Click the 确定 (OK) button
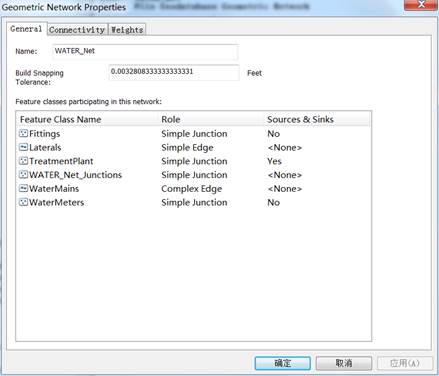 tap(283, 363)
